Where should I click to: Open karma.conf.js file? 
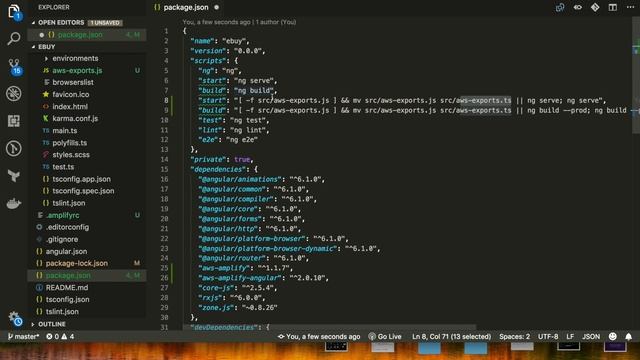(x=75, y=119)
